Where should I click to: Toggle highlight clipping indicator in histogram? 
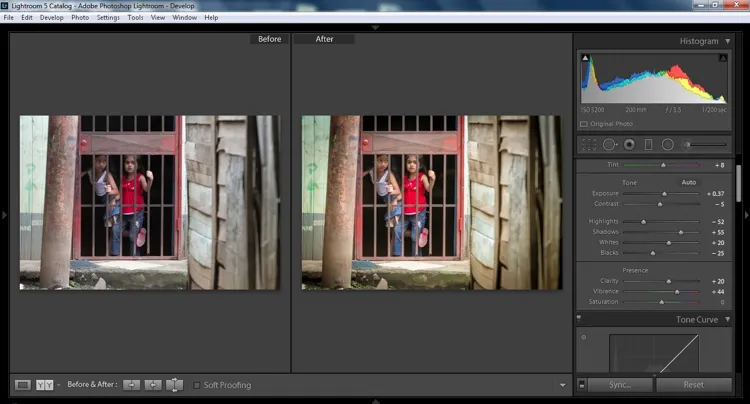tap(723, 58)
